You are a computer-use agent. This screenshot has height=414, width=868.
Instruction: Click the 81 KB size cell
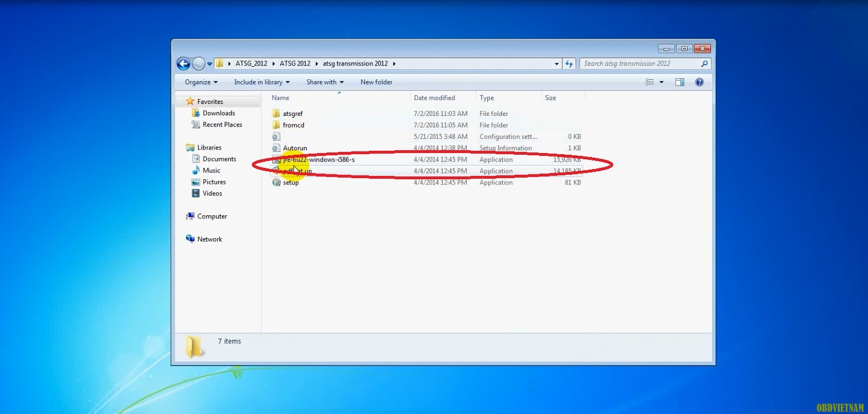(573, 182)
